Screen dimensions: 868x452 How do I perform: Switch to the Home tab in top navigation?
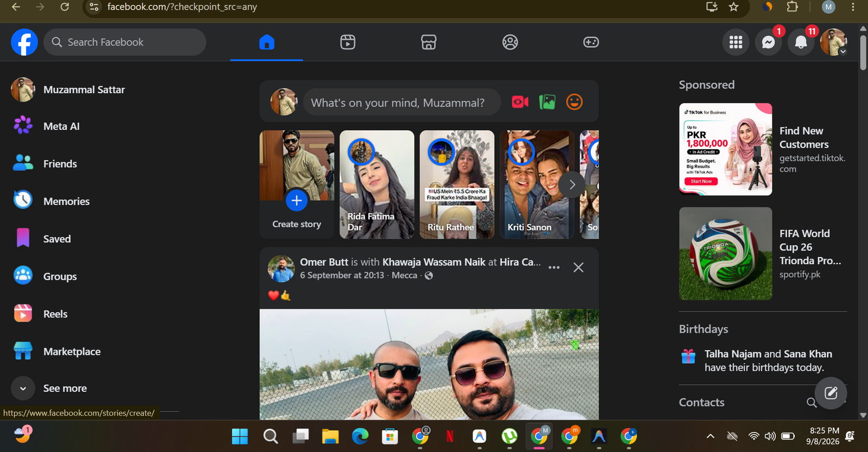point(266,42)
